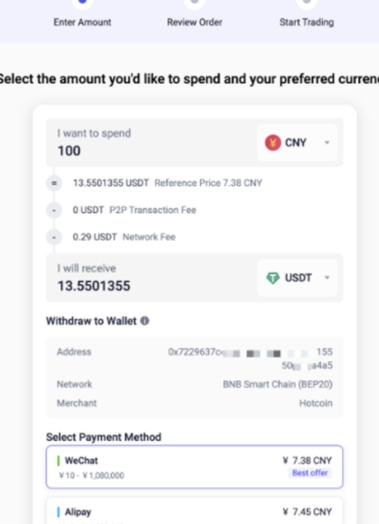The height and width of the screenshot is (524, 379).
Task: Open the CNY currency selector
Action: 297,143
